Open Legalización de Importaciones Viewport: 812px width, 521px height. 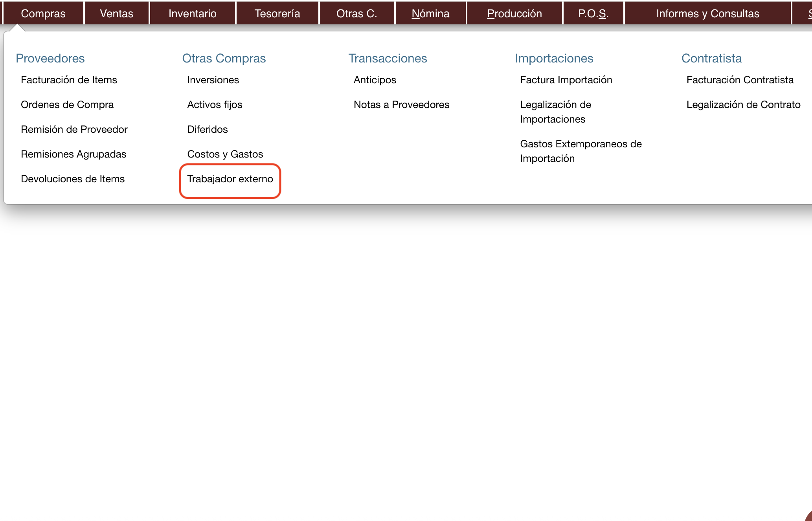555,112
